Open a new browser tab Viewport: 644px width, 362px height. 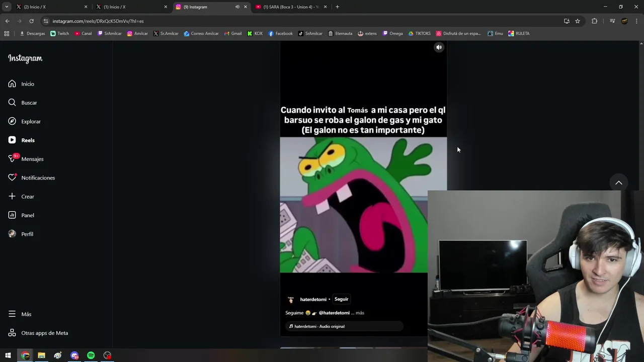tap(337, 7)
